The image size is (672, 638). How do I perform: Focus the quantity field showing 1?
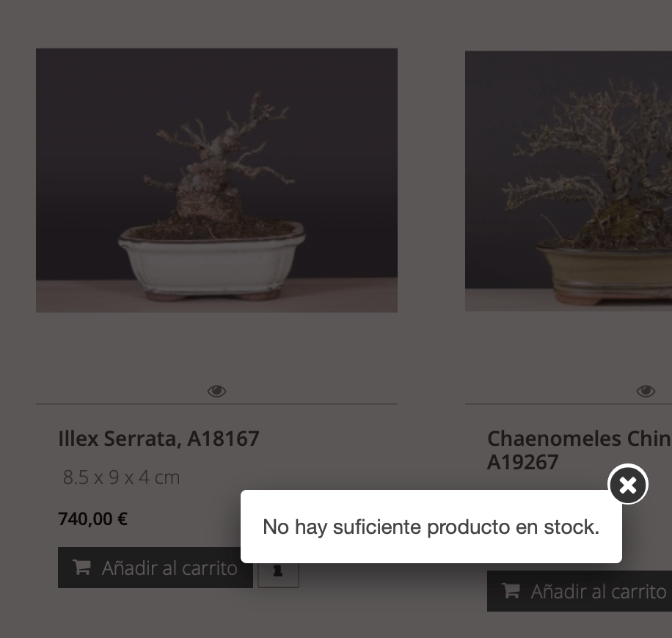coord(278,574)
